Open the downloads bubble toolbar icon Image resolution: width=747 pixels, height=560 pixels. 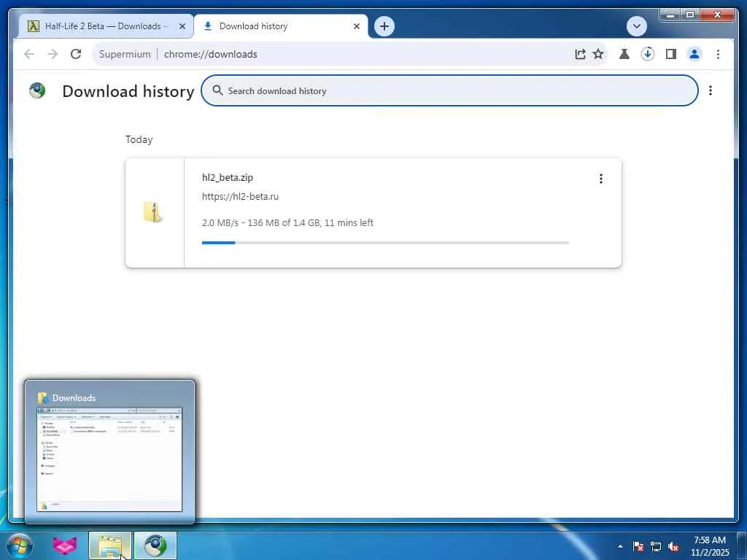(x=648, y=54)
